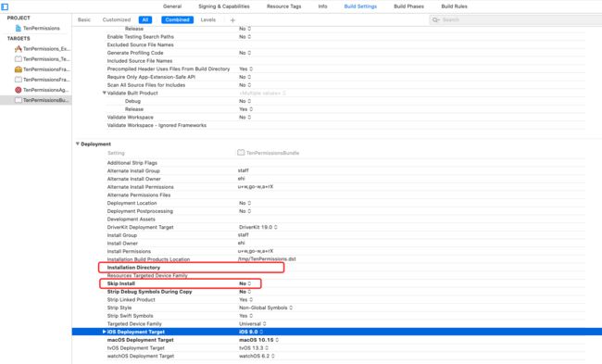
Task: Change Deployment Postprocessing value
Action: (x=245, y=211)
